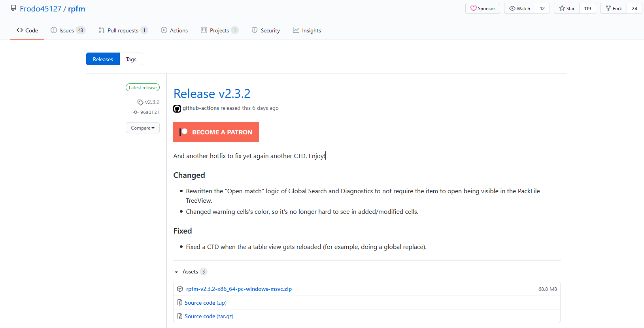Click the "Fixed" heading

tap(183, 231)
